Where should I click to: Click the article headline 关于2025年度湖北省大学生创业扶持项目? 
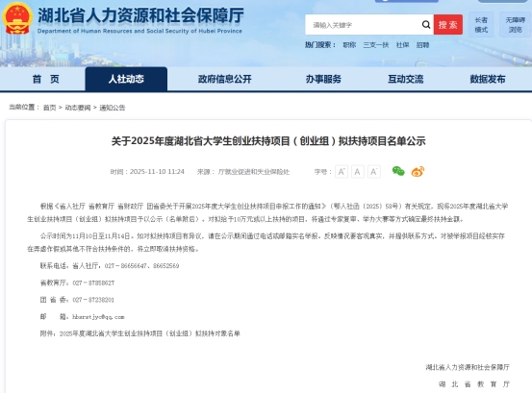[x=268, y=141]
